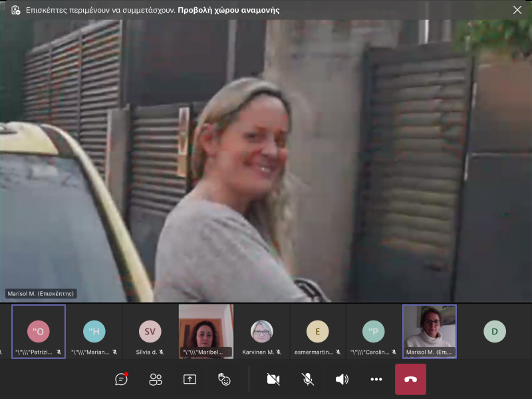Click the Προβολή χώρου αναμονής link

[x=228, y=10]
